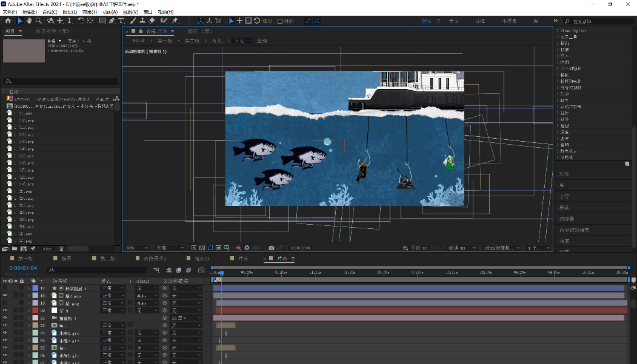The image size is (637, 364).
Task: Open the 效果(T) menu
Action: coord(89,12)
